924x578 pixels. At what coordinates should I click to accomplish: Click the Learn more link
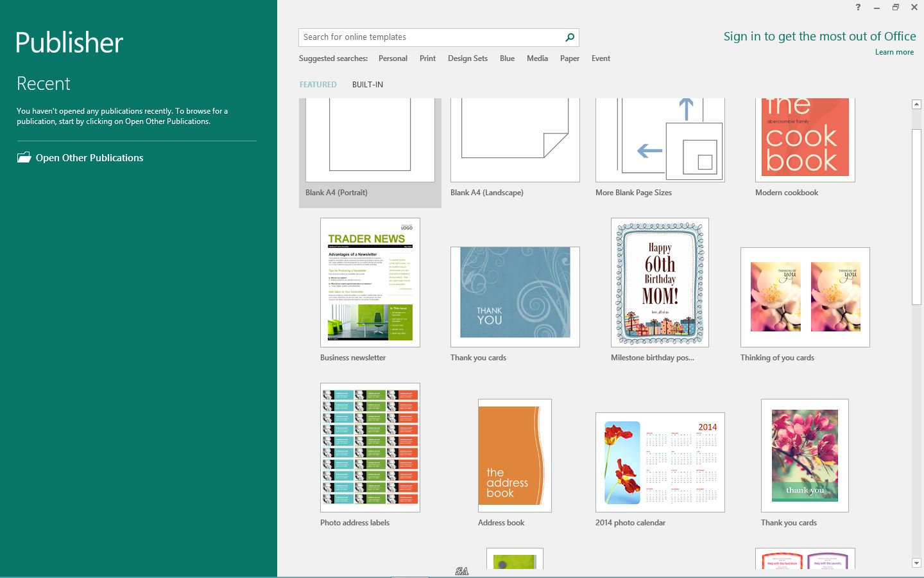894,52
